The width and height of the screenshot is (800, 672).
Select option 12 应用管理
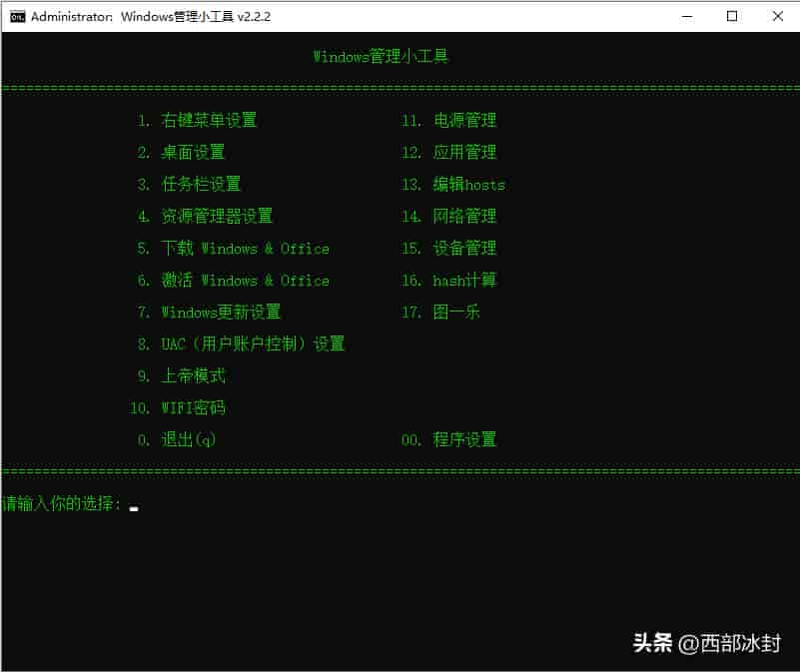pyautogui.click(x=449, y=152)
